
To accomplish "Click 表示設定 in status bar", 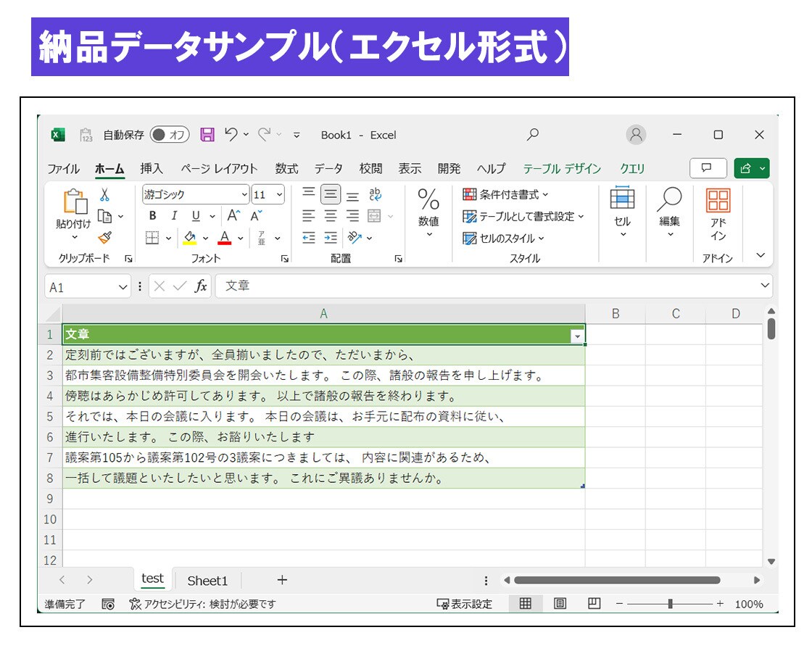I will pyautogui.click(x=465, y=604).
